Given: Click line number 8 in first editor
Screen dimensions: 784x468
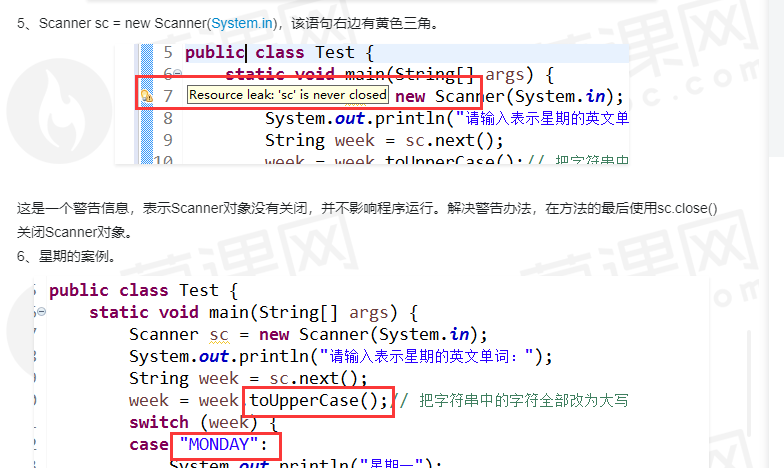Looking at the screenshot, I should [x=168, y=118].
